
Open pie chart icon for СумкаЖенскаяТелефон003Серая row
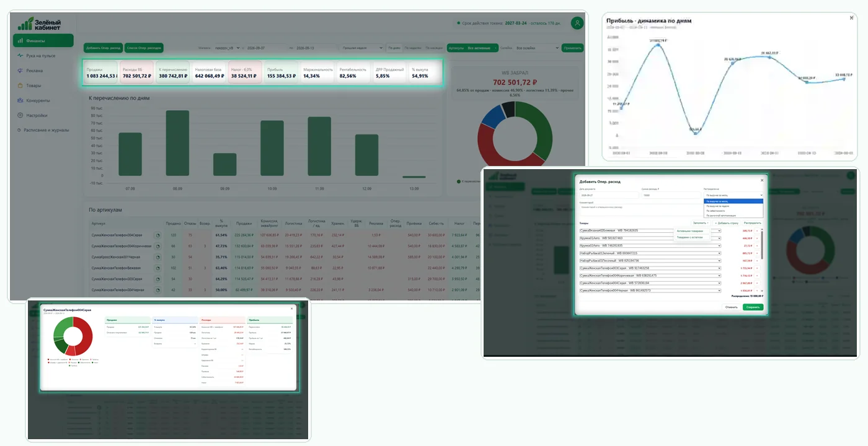pyautogui.click(x=157, y=279)
